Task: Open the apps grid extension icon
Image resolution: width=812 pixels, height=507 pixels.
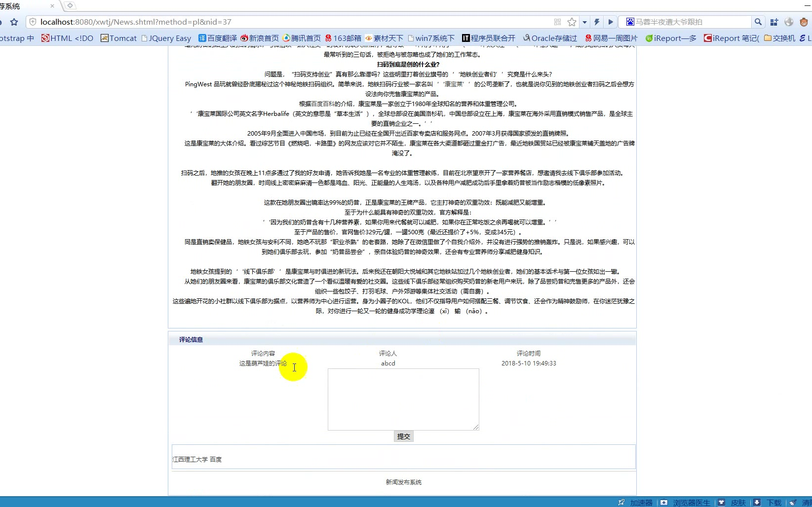Action: (x=774, y=22)
